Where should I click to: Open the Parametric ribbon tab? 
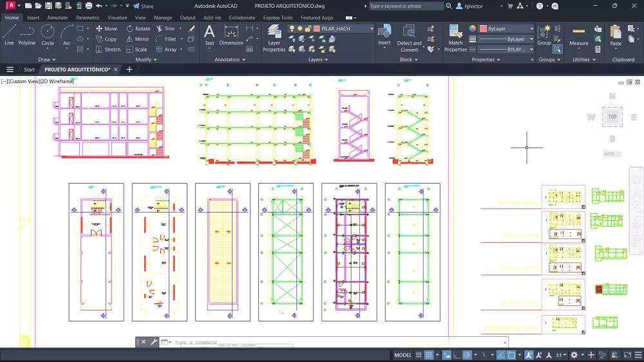[88, 17]
